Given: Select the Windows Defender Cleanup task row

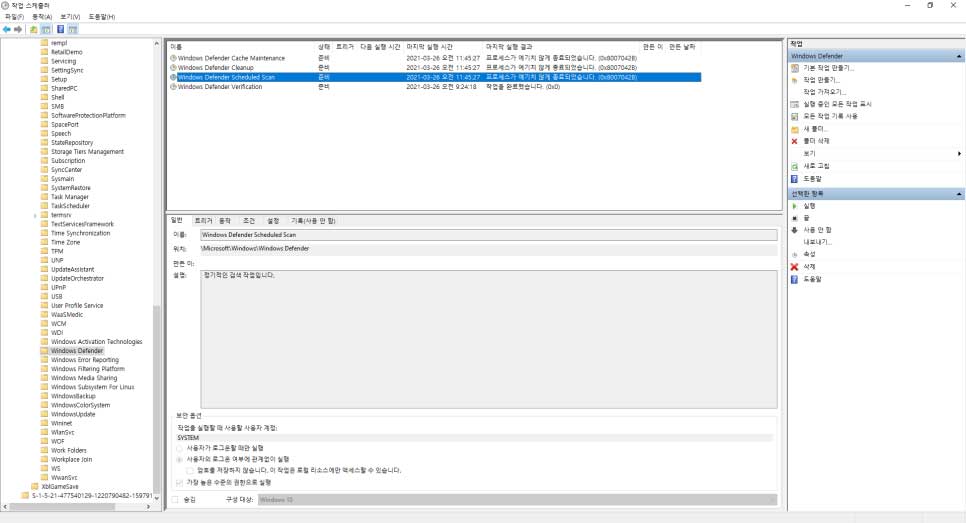Looking at the screenshot, I should click(x=434, y=67).
